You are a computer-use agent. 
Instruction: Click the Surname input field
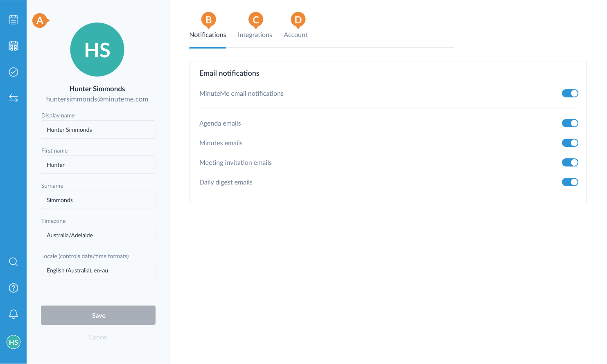click(98, 200)
